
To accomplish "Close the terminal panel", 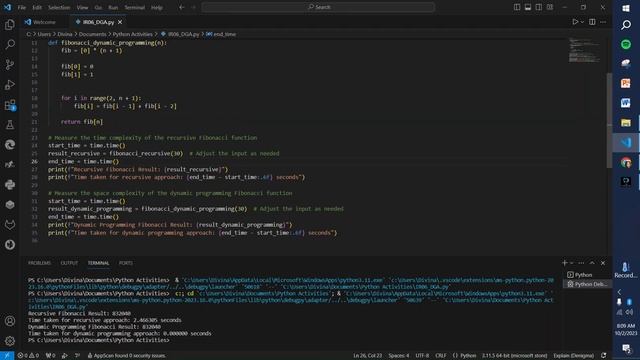I will click(603, 263).
